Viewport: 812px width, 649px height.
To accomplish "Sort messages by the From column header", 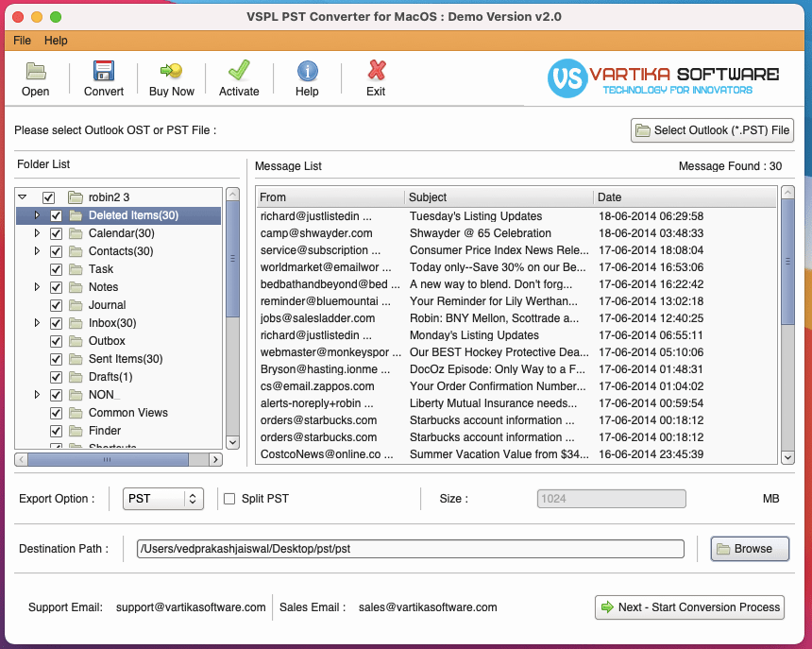I will coord(330,197).
